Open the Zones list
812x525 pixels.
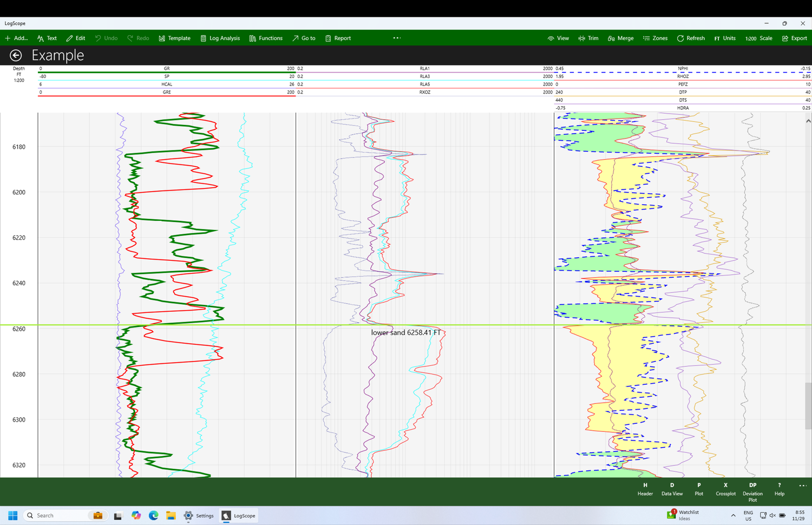click(655, 38)
